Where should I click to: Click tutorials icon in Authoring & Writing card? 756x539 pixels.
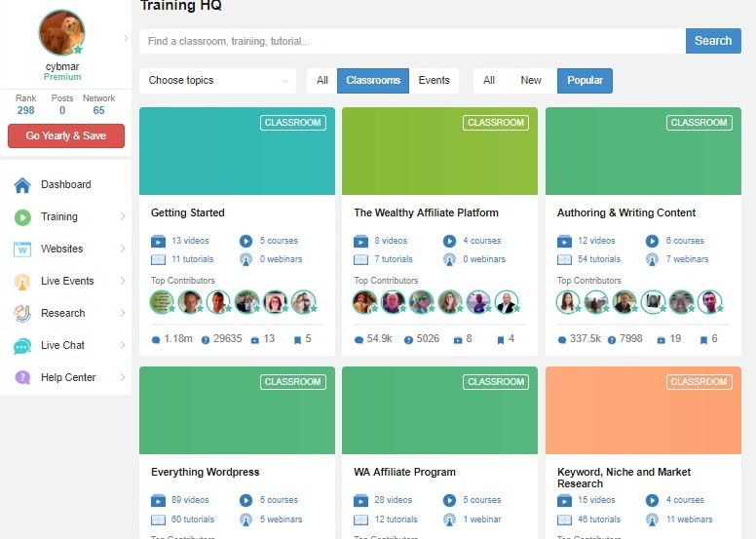pyautogui.click(x=564, y=259)
